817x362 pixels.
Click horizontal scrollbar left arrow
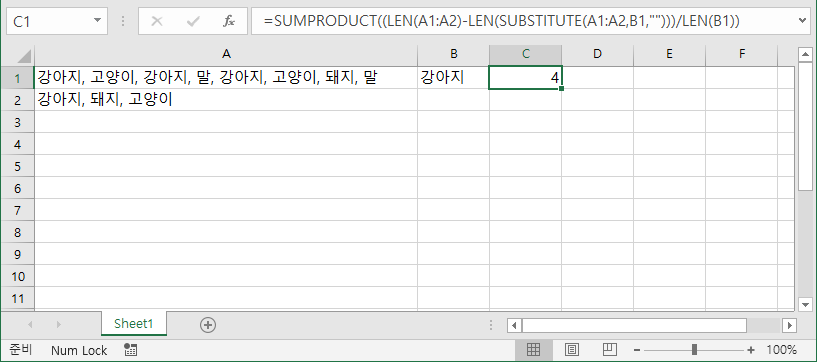[x=514, y=326]
